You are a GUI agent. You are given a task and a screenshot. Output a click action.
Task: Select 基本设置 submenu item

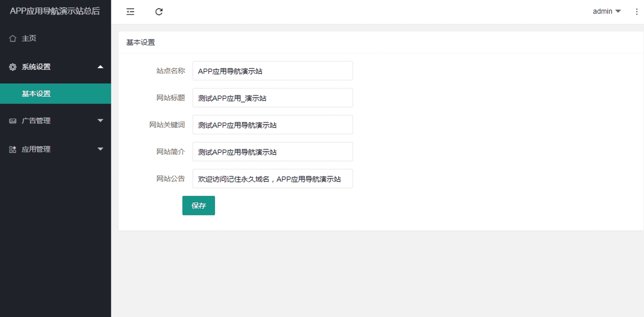point(56,94)
